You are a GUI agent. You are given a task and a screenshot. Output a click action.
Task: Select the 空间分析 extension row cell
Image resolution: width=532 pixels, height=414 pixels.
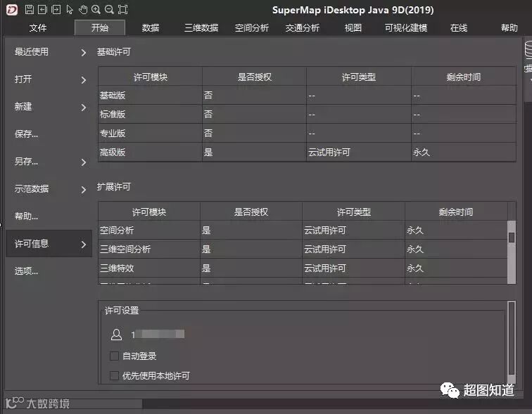click(149, 231)
